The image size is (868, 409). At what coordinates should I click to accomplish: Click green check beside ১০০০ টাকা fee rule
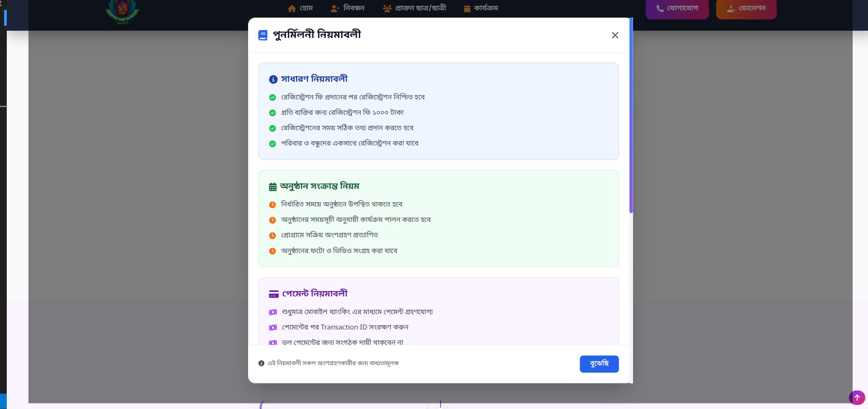[272, 113]
